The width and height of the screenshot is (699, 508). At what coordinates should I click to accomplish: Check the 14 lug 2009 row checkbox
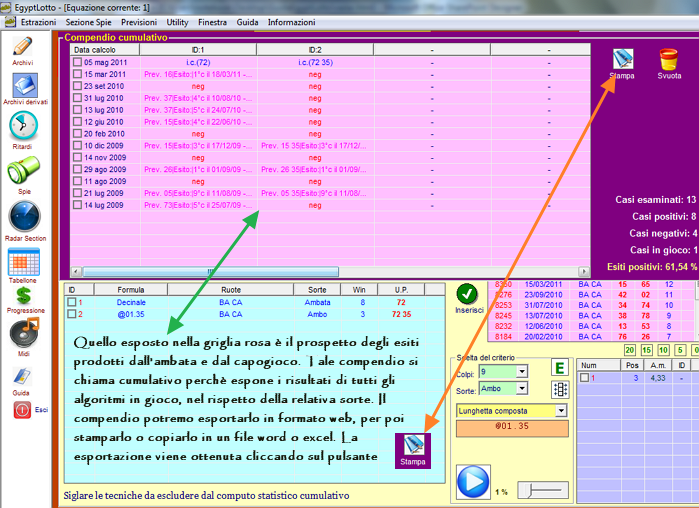[78, 205]
